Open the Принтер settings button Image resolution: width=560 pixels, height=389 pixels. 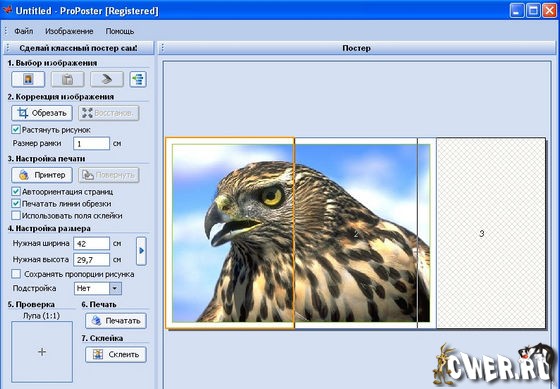[42, 175]
